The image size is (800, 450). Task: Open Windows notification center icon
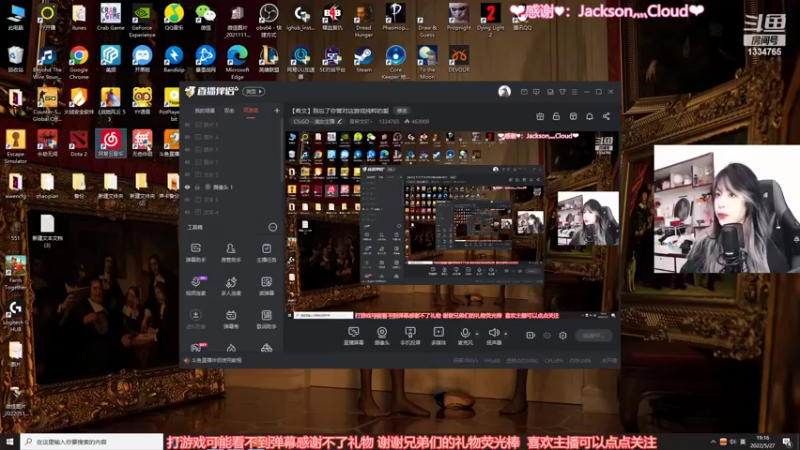[787, 442]
